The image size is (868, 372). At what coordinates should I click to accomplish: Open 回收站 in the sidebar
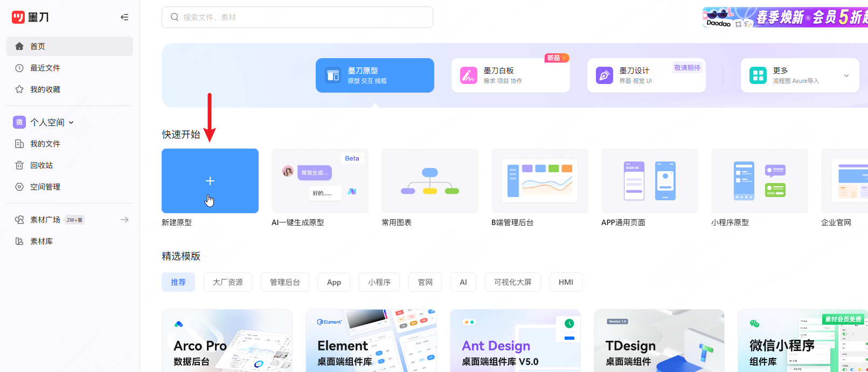pyautogui.click(x=70, y=165)
